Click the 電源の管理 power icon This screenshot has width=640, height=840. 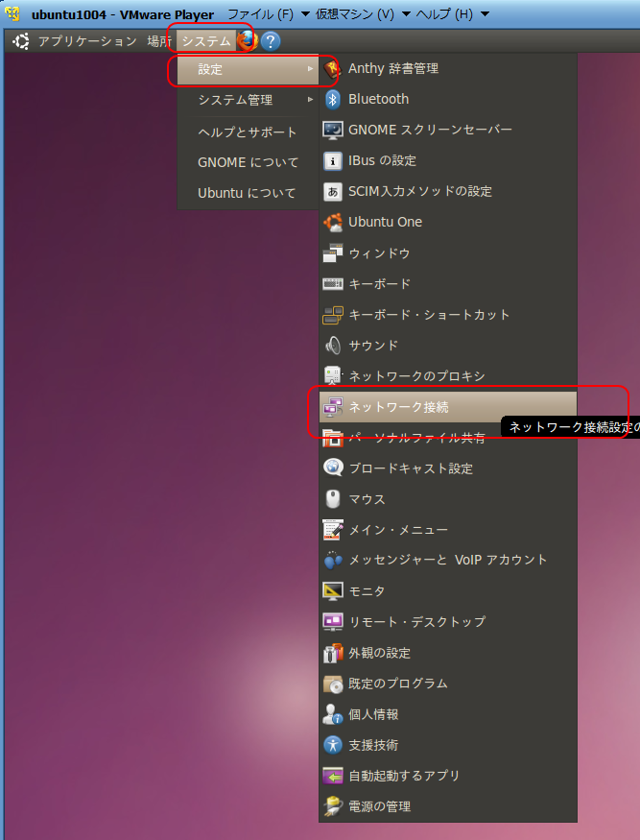click(333, 806)
